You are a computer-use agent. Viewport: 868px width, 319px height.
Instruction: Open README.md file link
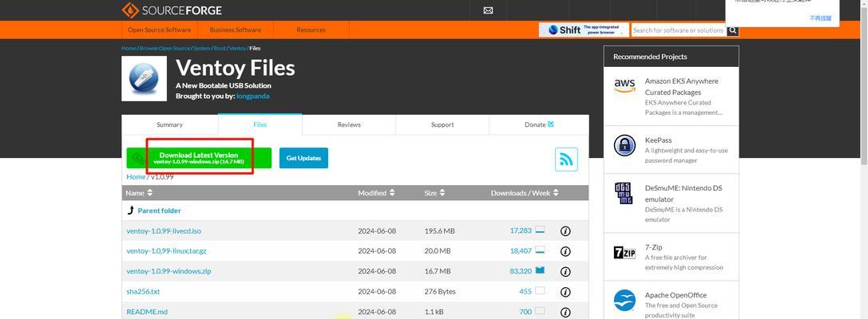[147, 312]
